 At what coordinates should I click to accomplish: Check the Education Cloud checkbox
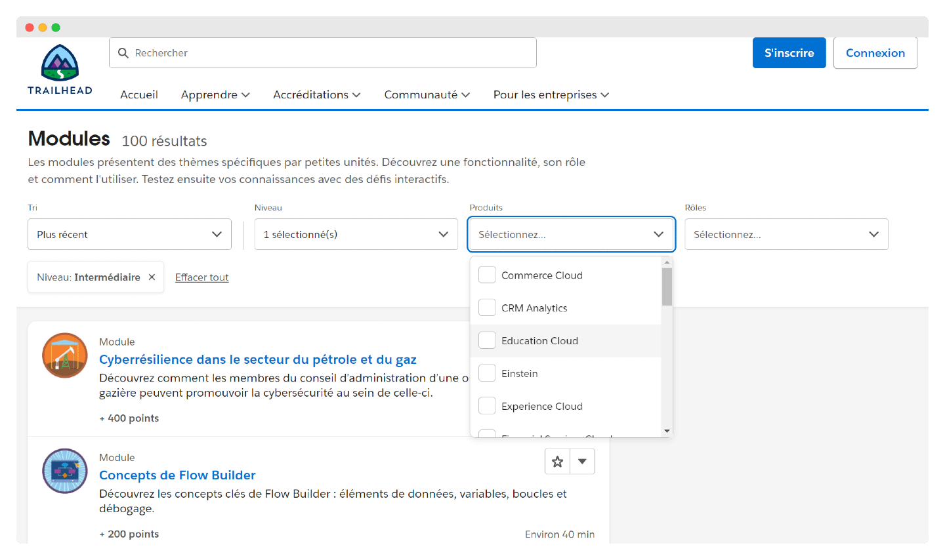[487, 340]
